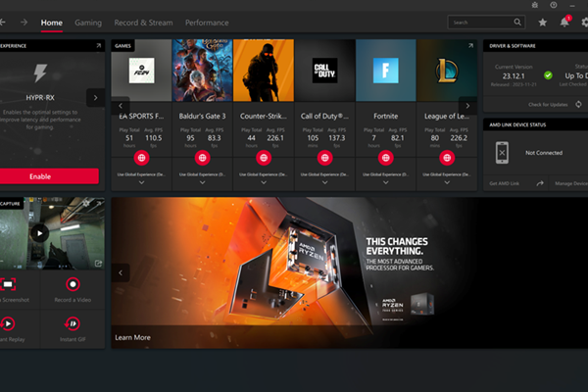Open the Home tab
The width and height of the screenshot is (588, 392).
pyautogui.click(x=51, y=23)
